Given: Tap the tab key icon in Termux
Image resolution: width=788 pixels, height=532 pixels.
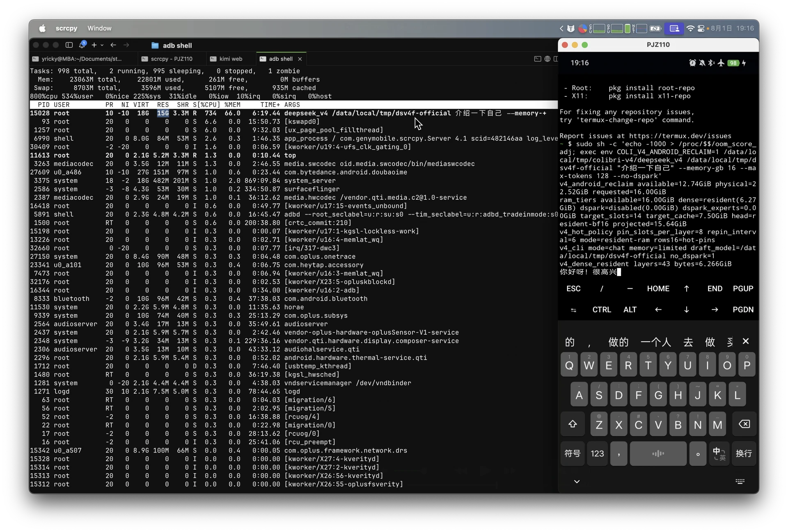Looking at the screenshot, I should tap(573, 310).
